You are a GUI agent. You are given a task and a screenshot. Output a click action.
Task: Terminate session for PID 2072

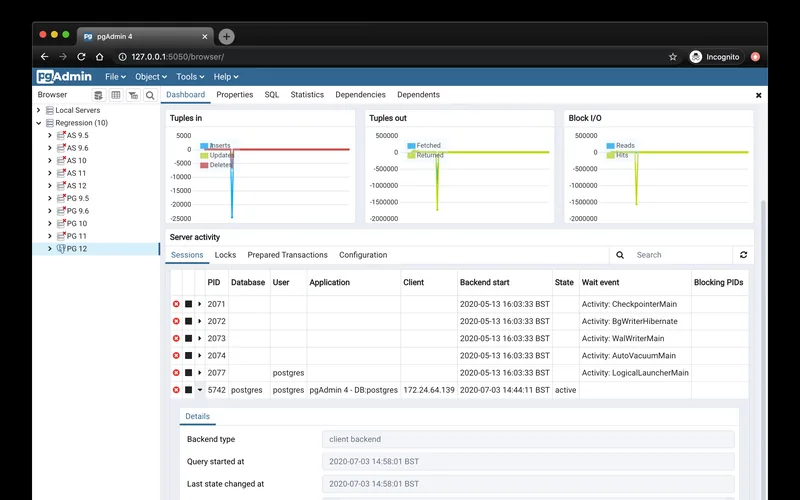(176, 321)
